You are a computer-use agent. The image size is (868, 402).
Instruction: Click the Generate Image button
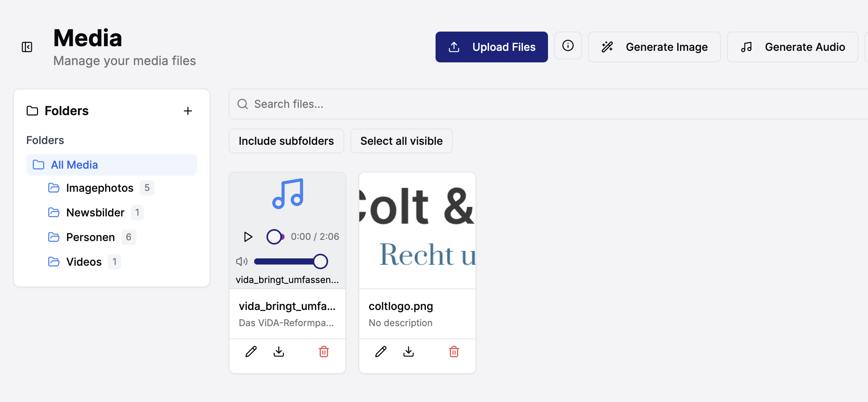coord(654,47)
